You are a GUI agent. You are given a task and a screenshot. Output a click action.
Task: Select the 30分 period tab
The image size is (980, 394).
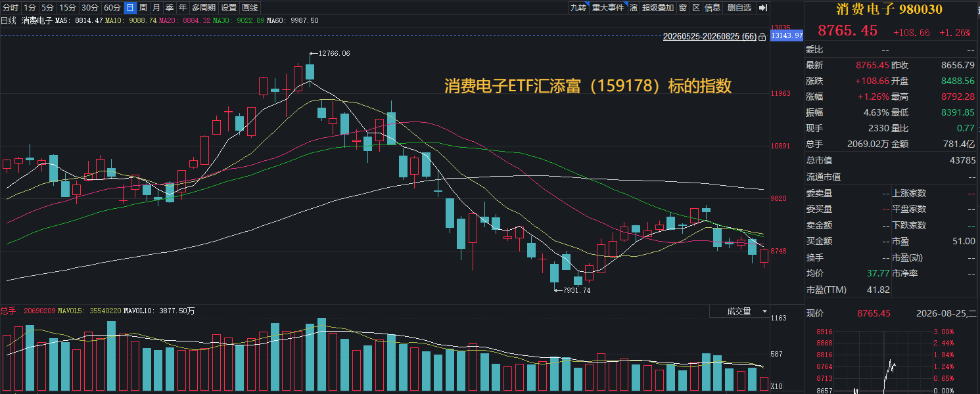(90, 8)
